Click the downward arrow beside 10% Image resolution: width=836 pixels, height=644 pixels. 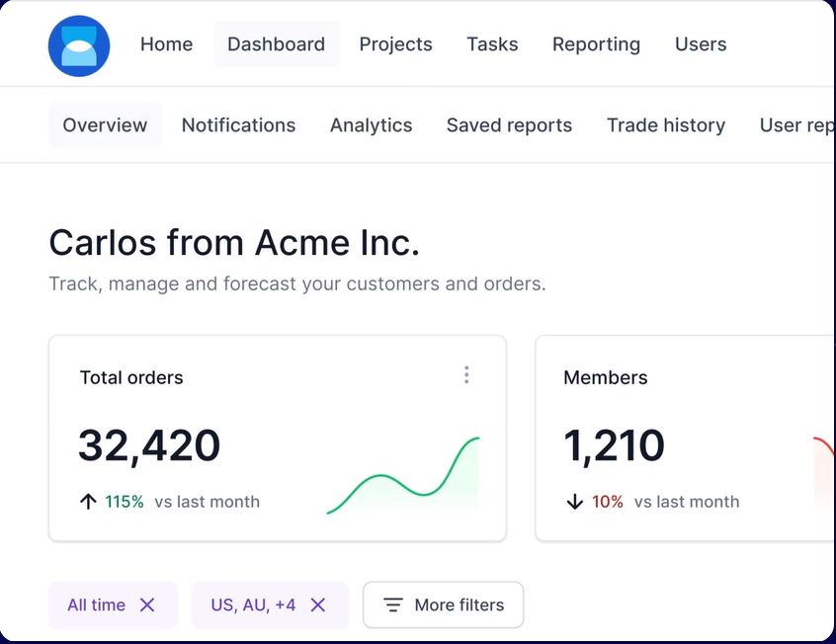(x=573, y=502)
